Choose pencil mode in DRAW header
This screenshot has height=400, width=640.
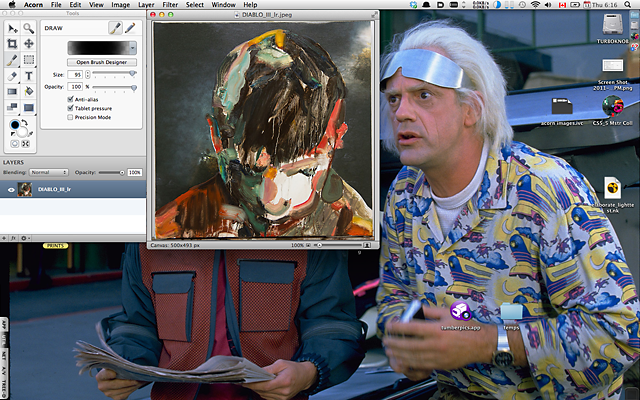130,28
